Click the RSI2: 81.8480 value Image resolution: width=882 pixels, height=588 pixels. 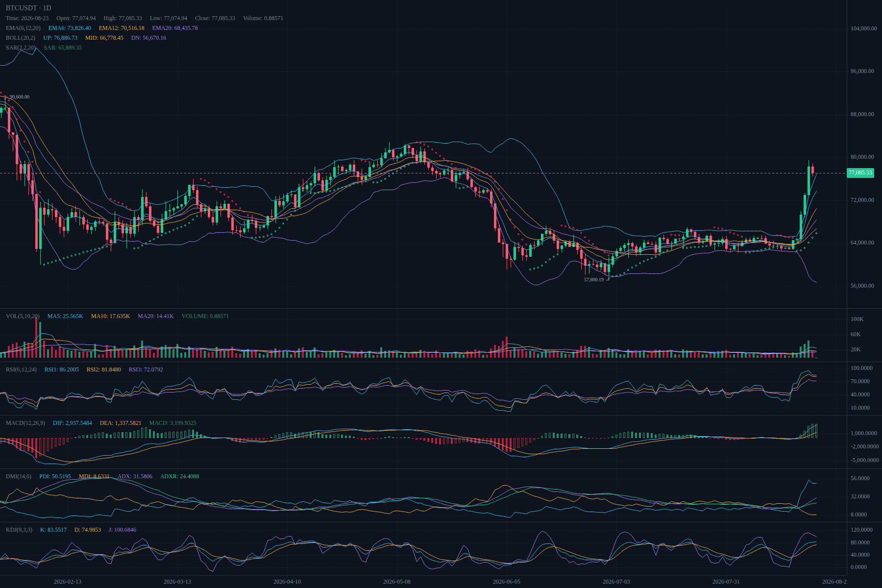104,369
